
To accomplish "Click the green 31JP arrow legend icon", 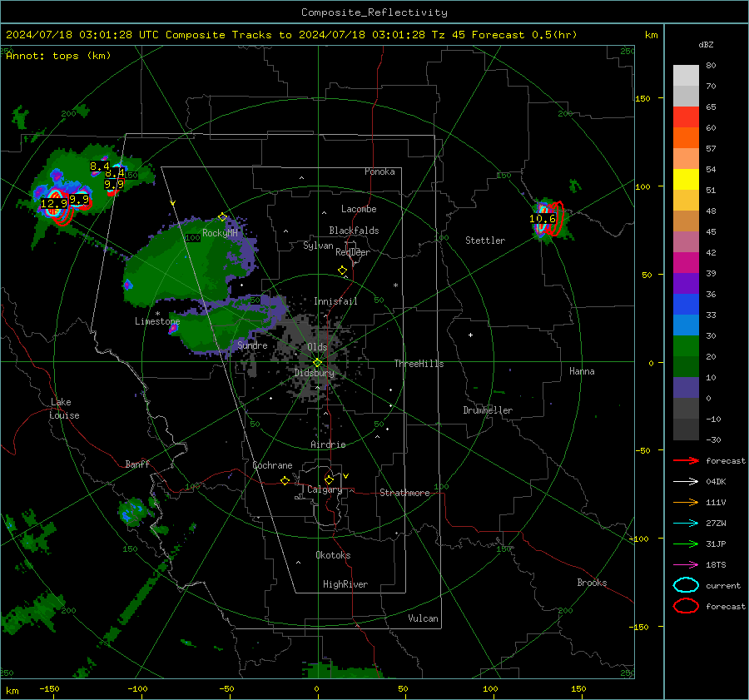I will [686, 544].
